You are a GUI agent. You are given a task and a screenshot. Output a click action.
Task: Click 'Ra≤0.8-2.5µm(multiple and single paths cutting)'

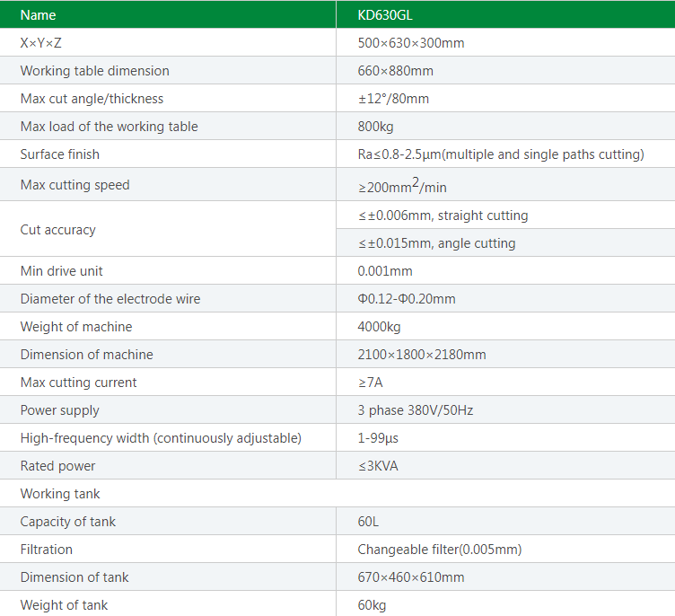(x=501, y=154)
